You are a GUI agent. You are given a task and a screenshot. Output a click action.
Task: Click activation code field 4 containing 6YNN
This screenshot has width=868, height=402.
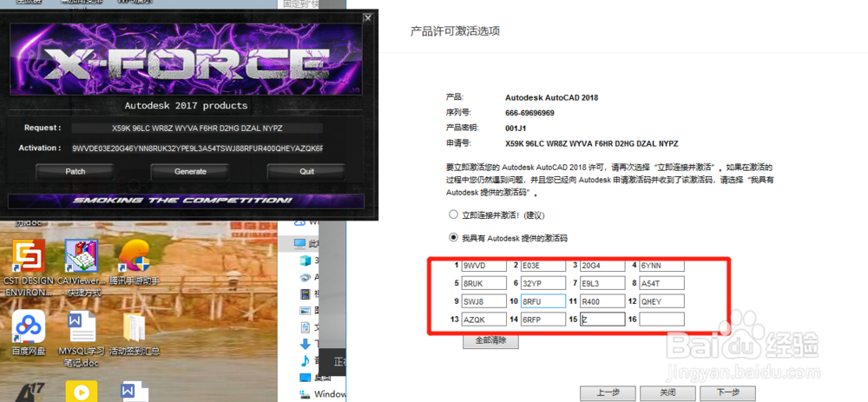point(661,266)
